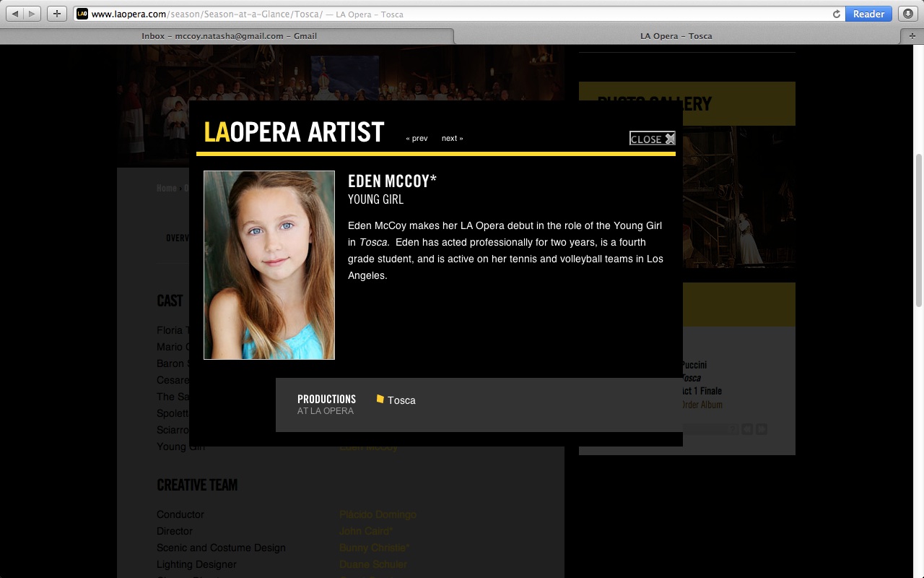Viewport: 924px width, 578px height.
Task: Open Plácido Domingo's artist link
Action: [x=378, y=514]
